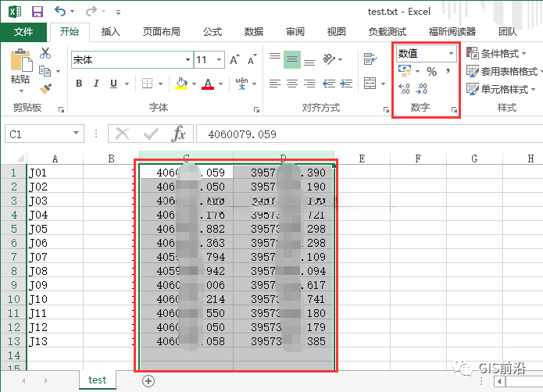The height and width of the screenshot is (392, 543).
Task: Open 套用表格格式 table format menu
Action: [505, 71]
